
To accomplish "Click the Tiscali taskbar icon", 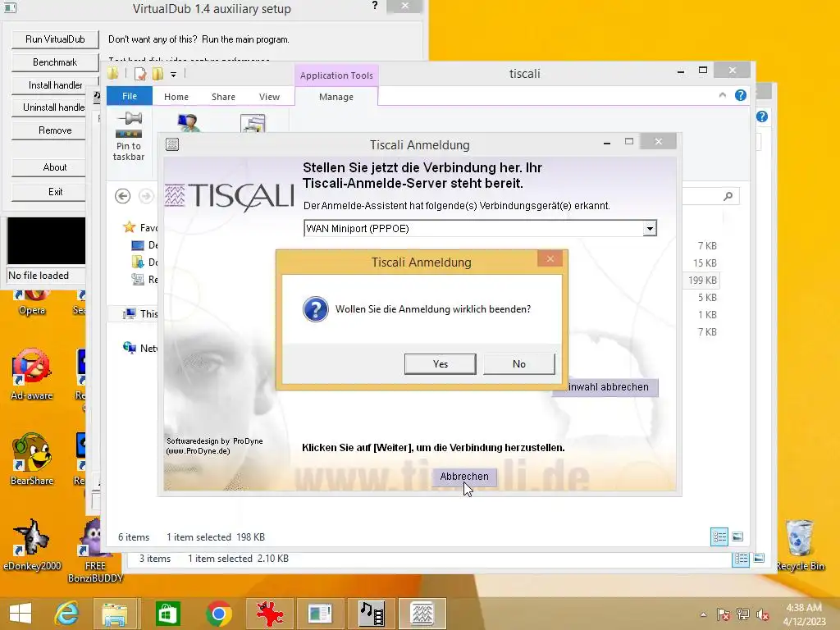I will [422, 614].
